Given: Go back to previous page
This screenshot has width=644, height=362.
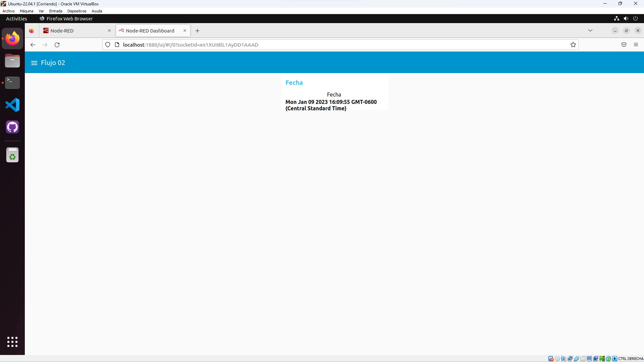Looking at the screenshot, I should (33, 45).
